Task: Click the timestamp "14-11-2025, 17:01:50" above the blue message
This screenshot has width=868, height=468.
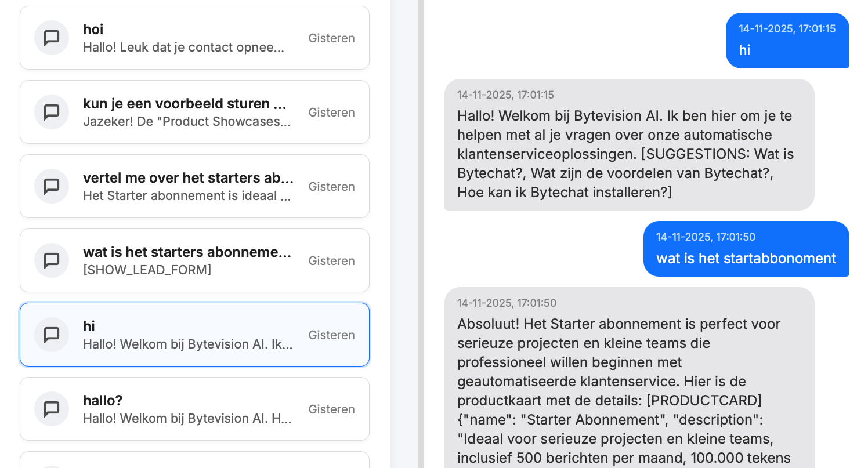Action: pos(706,237)
